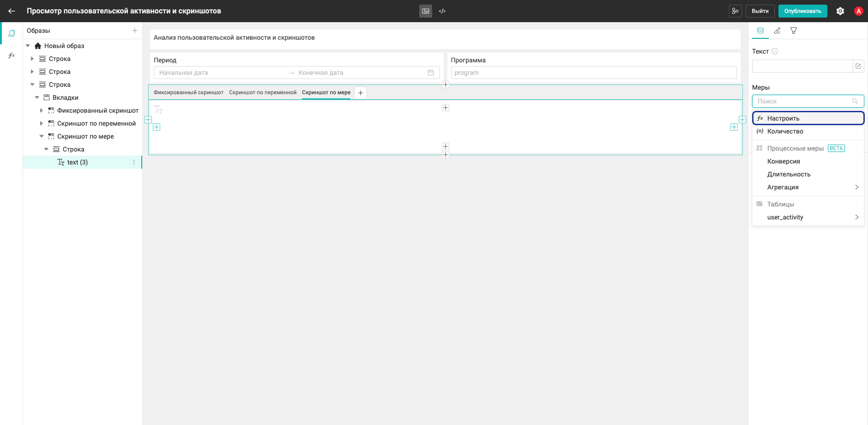Expand the second Строка tree node

coord(32,72)
